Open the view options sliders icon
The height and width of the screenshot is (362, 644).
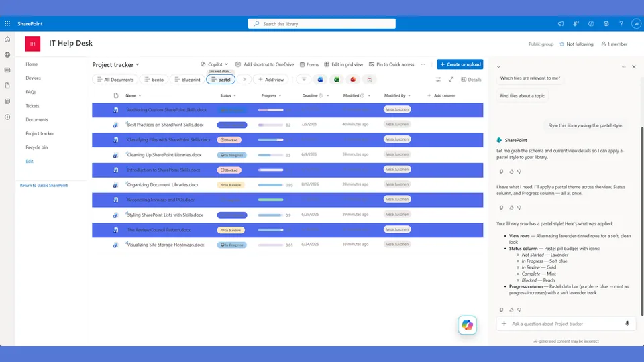pos(438,80)
